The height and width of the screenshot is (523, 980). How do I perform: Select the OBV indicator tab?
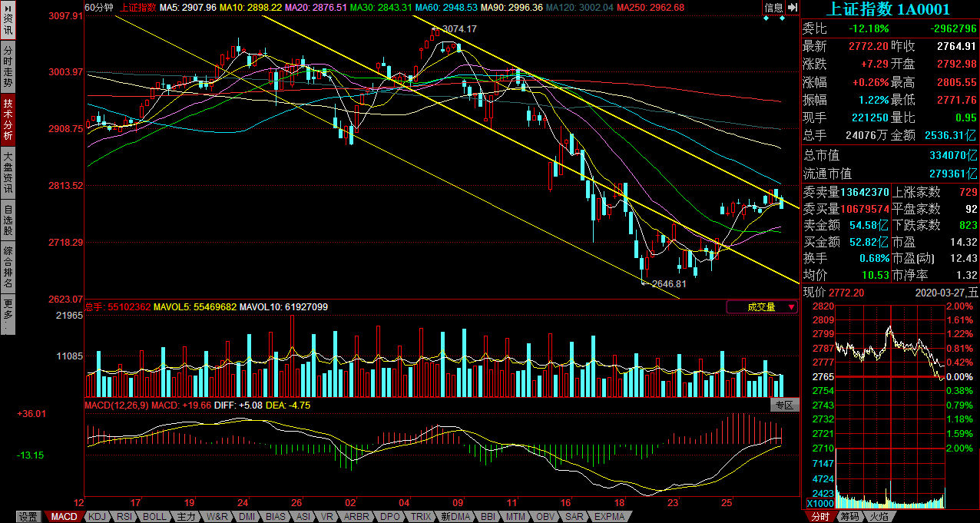[546, 517]
